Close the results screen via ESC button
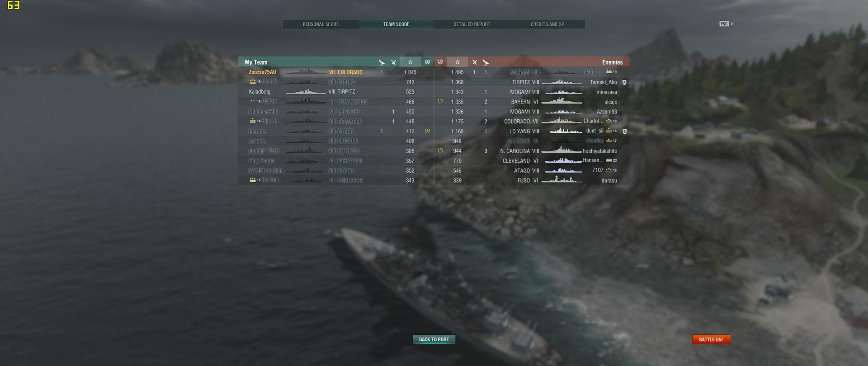Viewport: 868px width, 366px height. click(726, 24)
